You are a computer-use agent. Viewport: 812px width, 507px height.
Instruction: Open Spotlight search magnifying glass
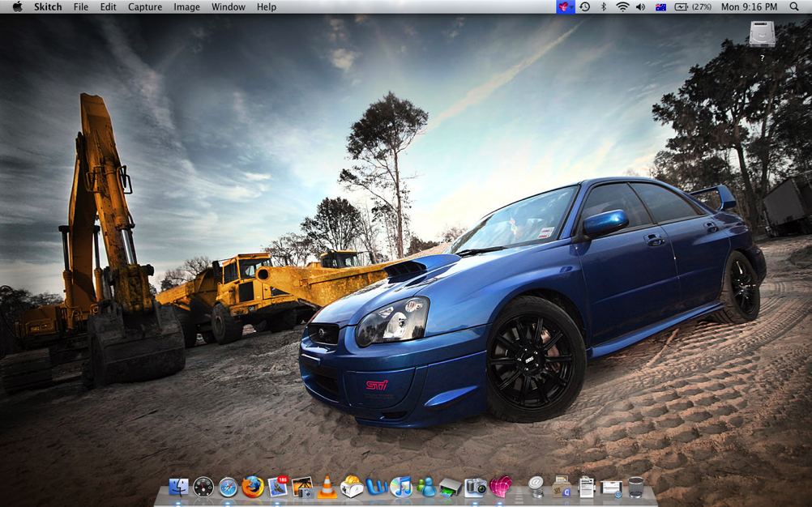(794, 6)
